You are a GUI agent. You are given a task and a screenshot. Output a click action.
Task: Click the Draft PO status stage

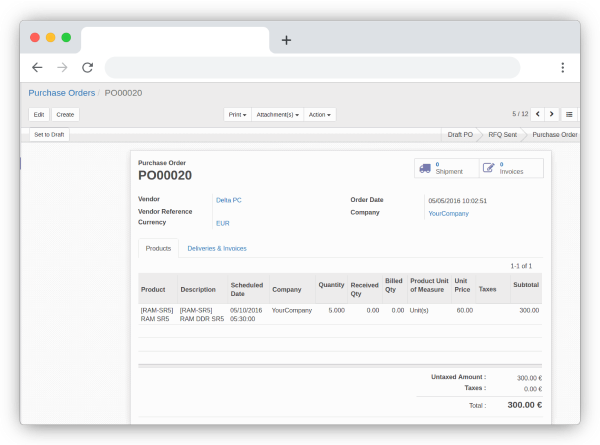[460, 135]
